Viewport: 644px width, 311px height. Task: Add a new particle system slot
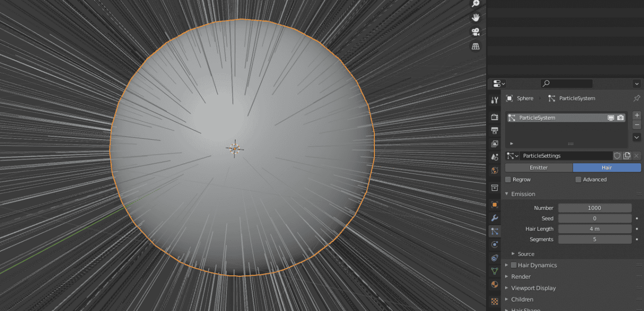(636, 116)
